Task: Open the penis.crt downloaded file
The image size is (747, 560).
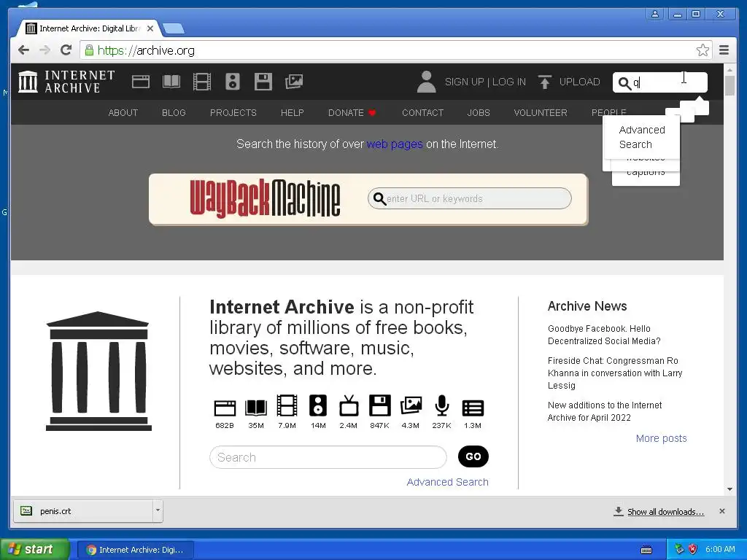Action: [83, 510]
